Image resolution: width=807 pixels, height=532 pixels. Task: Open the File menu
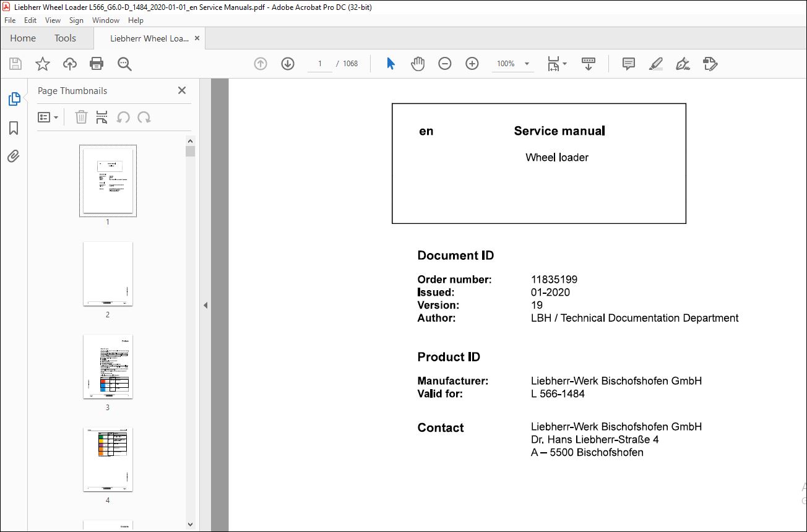pos(11,20)
